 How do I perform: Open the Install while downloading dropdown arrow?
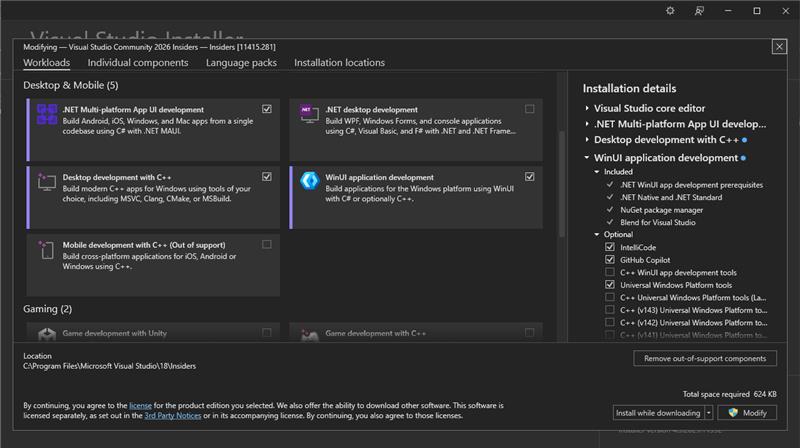click(709, 413)
